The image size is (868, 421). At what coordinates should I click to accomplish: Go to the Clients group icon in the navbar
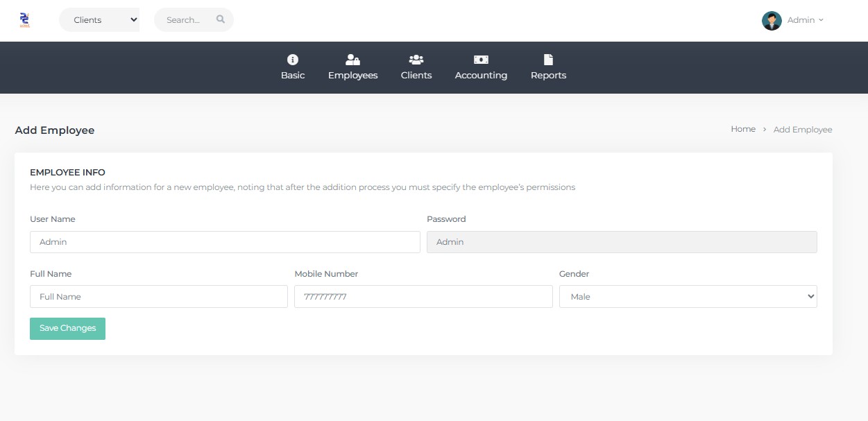[x=416, y=60]
